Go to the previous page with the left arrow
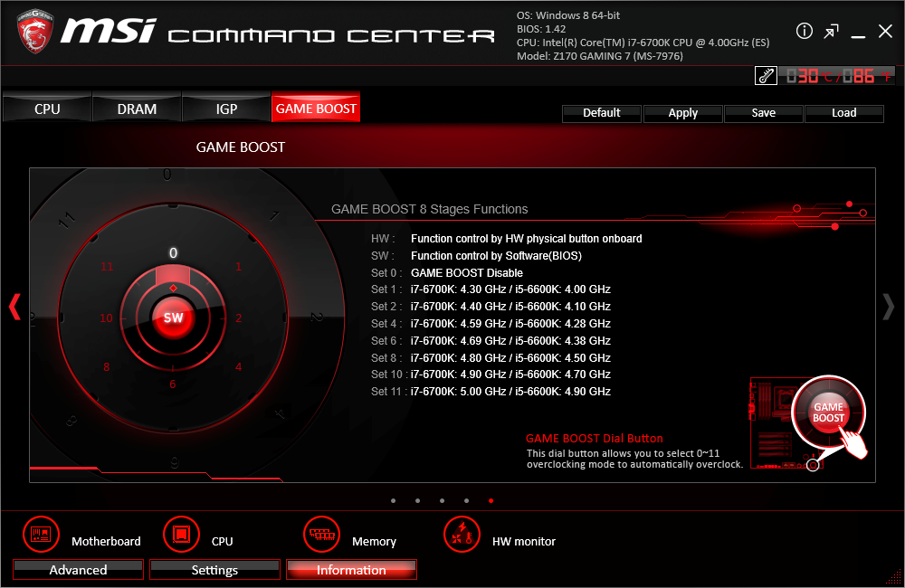The width and height of the screenshot is (905, 588). pyautogui.click(x=14, y=307)
